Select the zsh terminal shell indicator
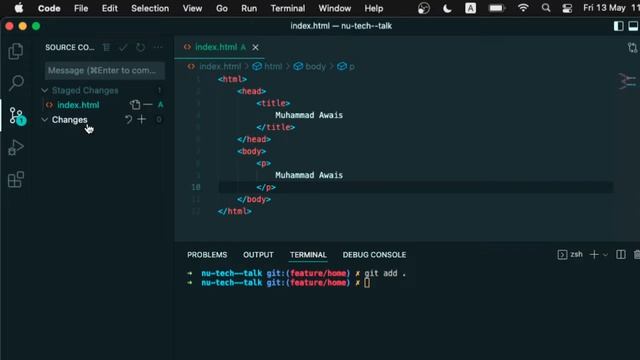 pos(570,255)
